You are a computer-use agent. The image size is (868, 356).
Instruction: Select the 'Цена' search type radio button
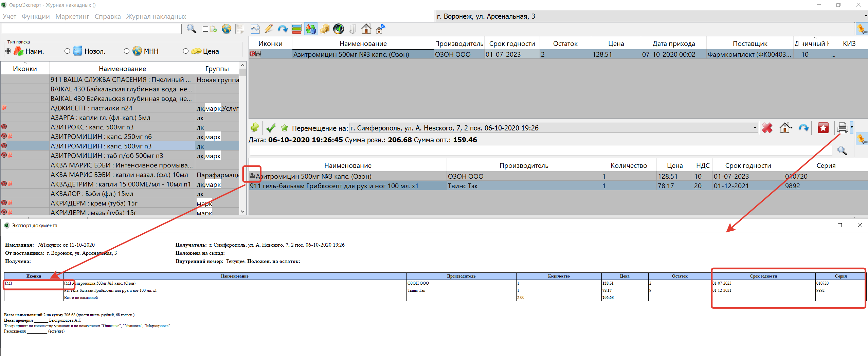coord(185,51)
